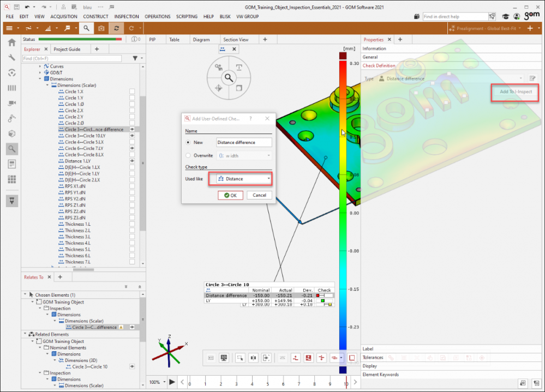
Task: Expand the Curves tree node
Action: [x=40, y=67]
